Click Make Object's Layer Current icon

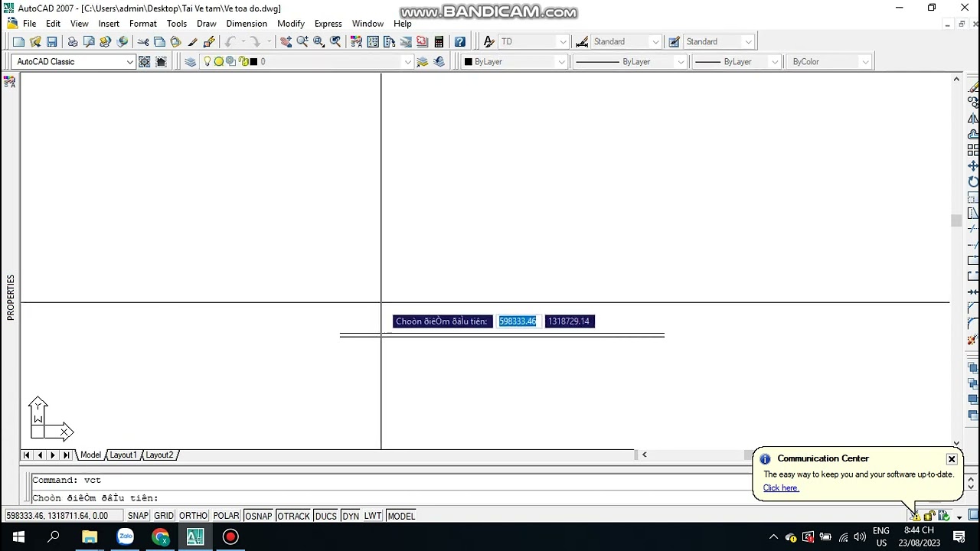tap(422, 61)
